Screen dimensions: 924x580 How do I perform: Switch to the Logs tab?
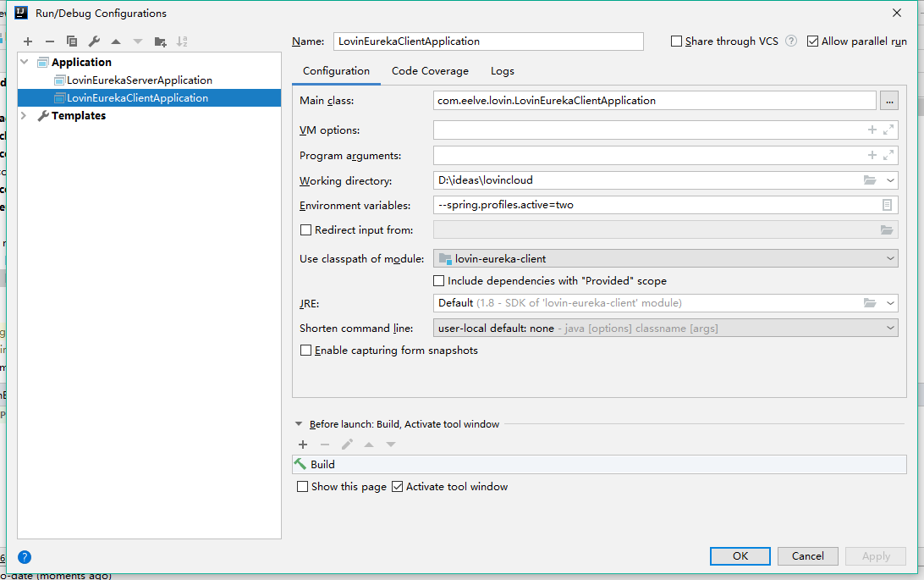click(x=502, y=71)
